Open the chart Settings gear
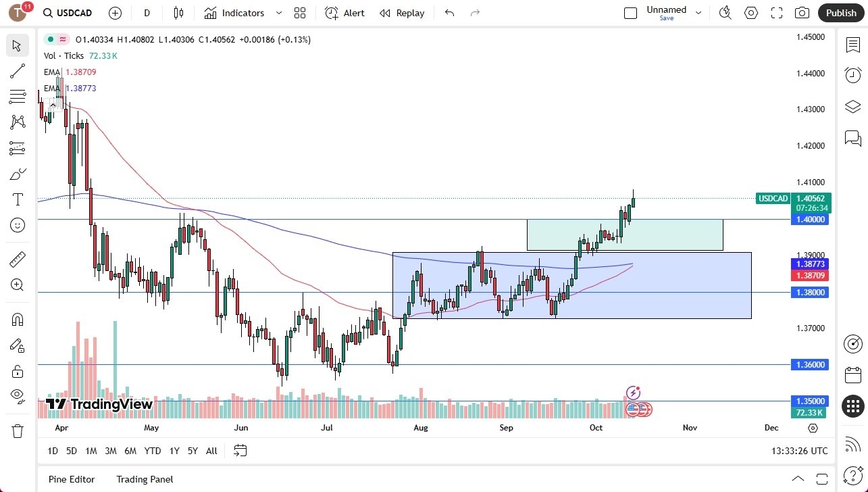This screenshot has width=868, height=492. [x=750, y=13]
